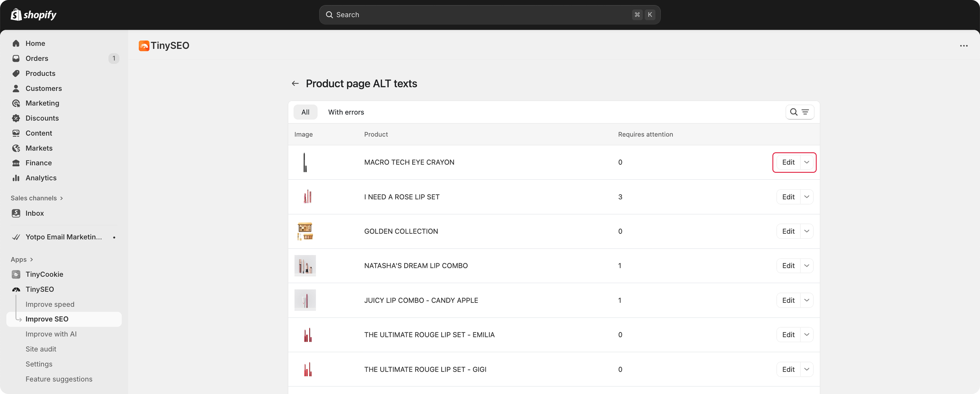This screenshot has width=980, height=394.
Task: Click the Shopify logo
Action: [33, 14]
